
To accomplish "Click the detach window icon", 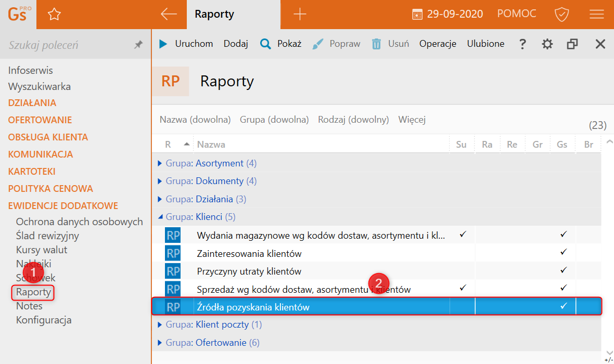I will (572, 44).
